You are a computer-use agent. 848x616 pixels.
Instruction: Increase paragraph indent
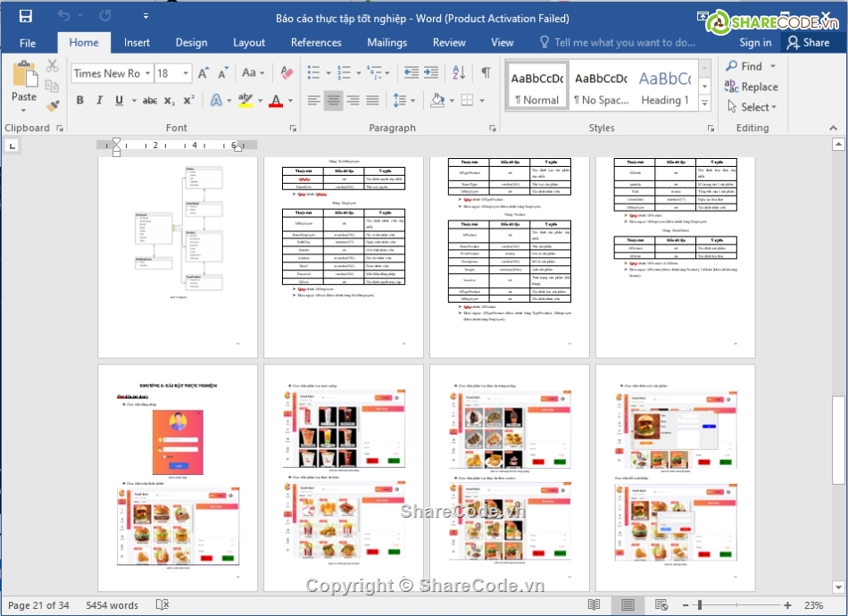pos(431,72)
